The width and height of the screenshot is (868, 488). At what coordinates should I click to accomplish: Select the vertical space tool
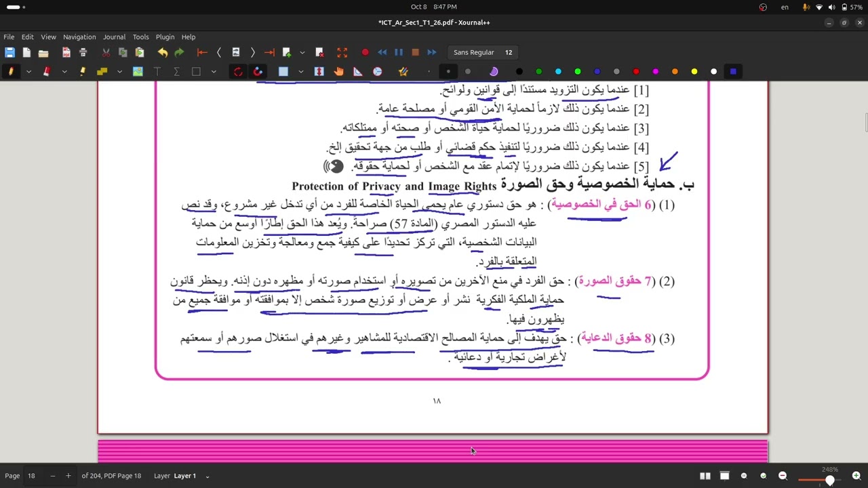tap(319, 71)
